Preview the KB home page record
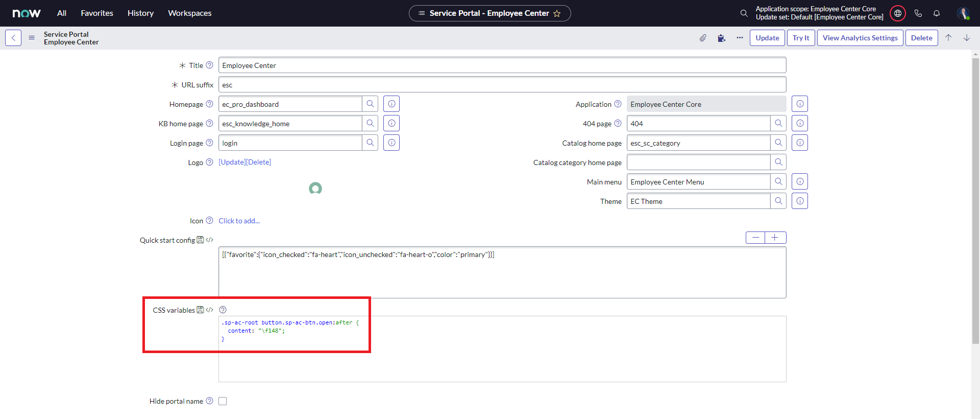Image resolution: width=980 pixels, height=419 pixels. [391, 124]
